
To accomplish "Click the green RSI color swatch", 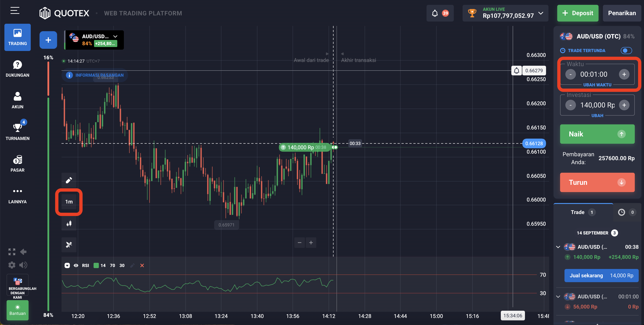I will [x=96, y=265].
